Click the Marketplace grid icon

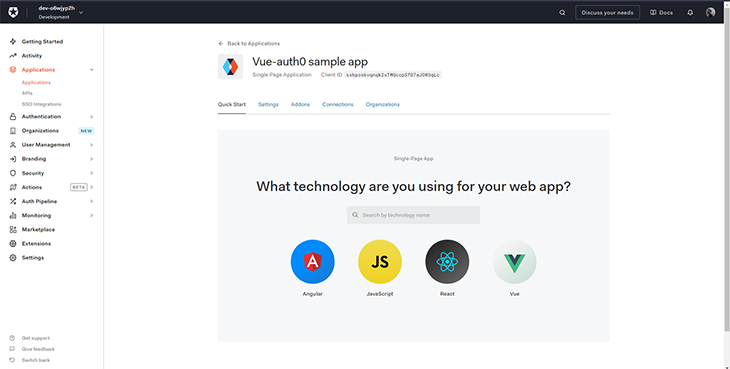tap(13, 229)
